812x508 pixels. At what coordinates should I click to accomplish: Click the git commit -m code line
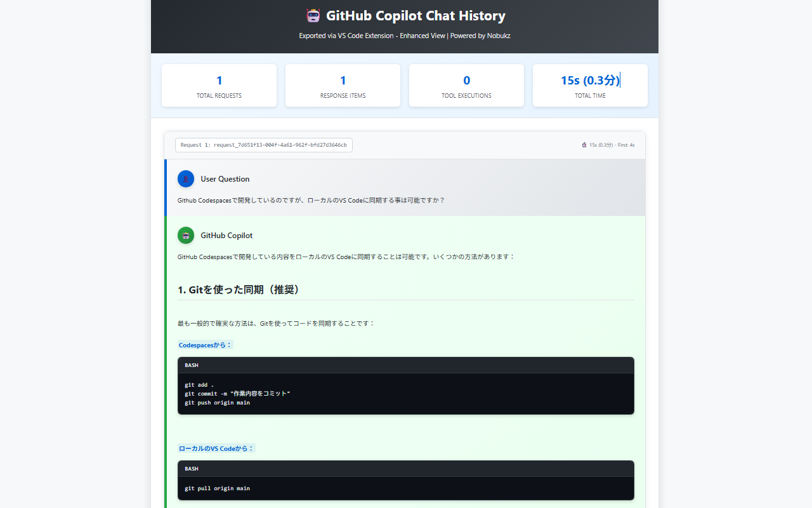click(237, 394)
